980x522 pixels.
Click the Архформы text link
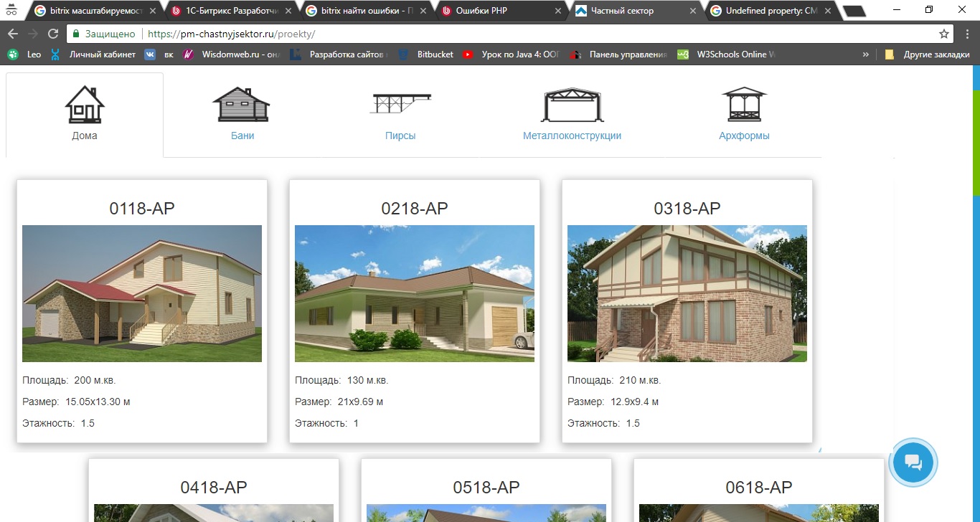pos(744,136)
